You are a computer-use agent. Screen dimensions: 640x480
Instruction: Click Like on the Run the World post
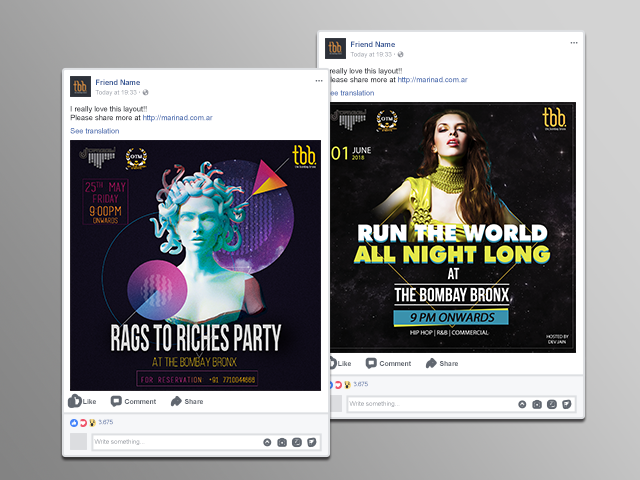pyautogui.click(x=341, y=363)
